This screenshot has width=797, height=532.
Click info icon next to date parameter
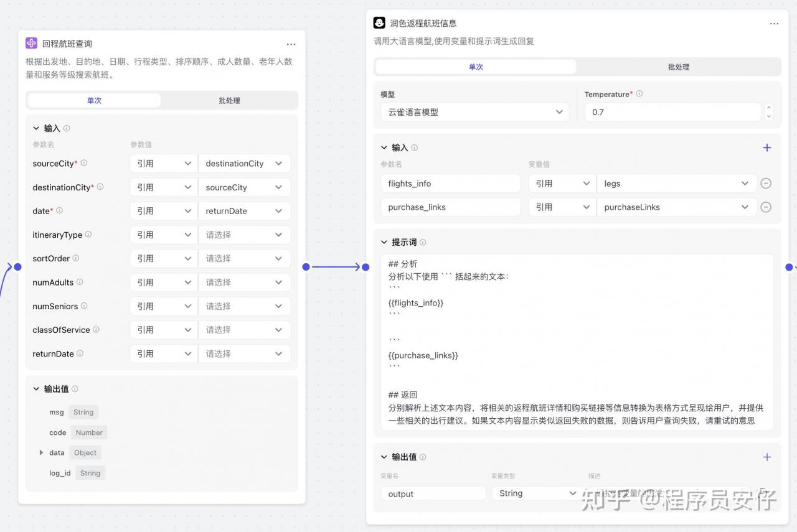coord(60,210)
